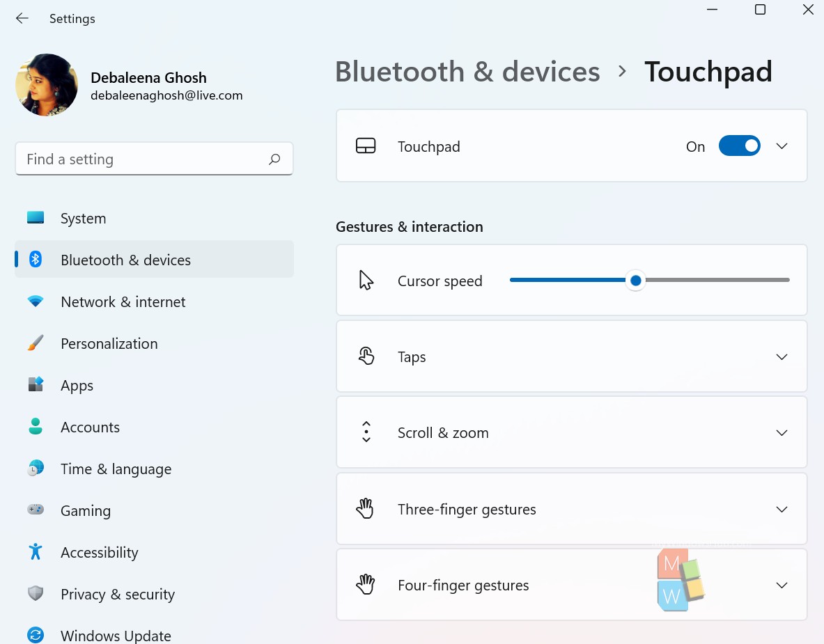Click the Four-finger gestures hand icon
The height and width of the screenshot is (644, 824).
tap(365, 585)
